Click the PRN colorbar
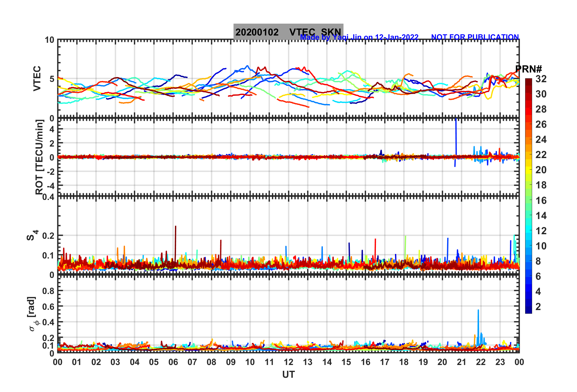The height and width of the screenshot is (392, 577). (528, 196)
